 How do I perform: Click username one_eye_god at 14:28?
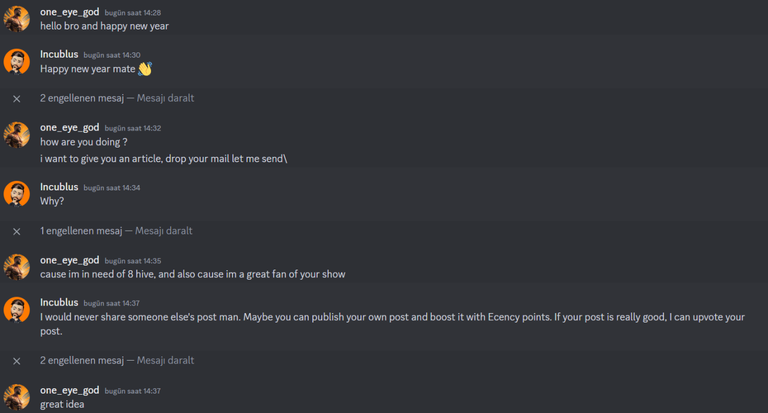pyautogui.click(x=70, y=12)
